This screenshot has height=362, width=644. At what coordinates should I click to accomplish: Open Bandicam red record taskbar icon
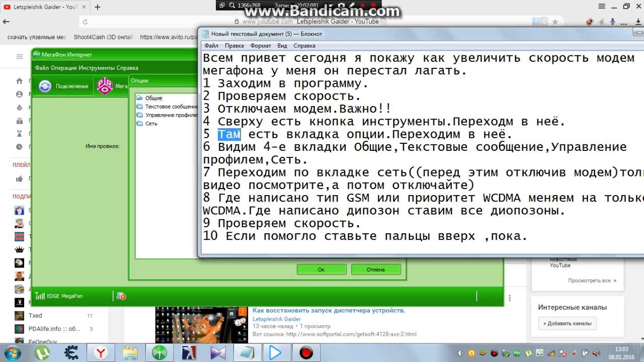306,352
